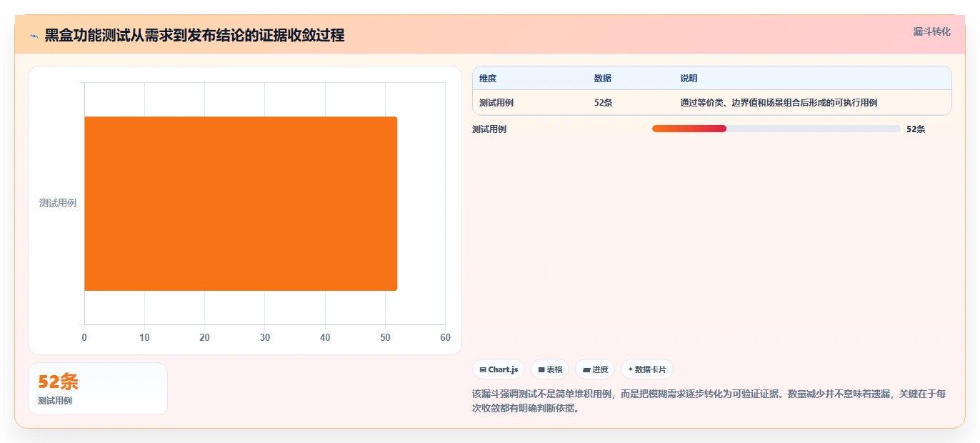Click the 进度 tag chip

point(595,369)
